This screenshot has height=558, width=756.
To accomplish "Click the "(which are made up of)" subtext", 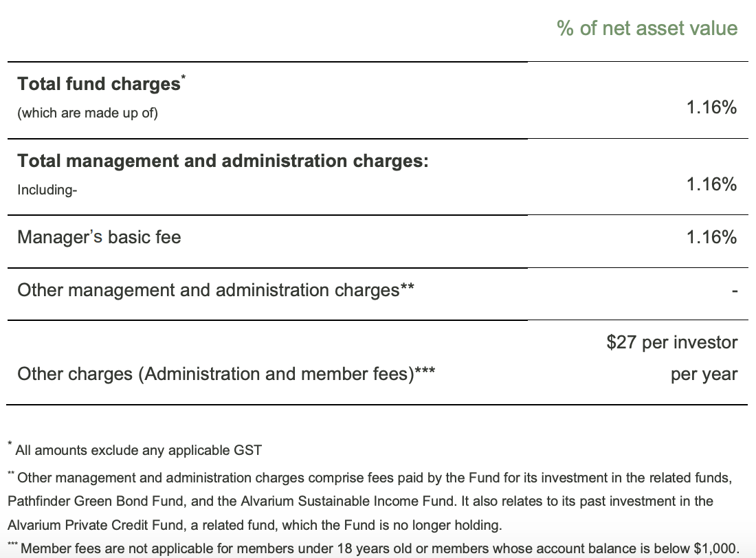I will click(87, 113).
